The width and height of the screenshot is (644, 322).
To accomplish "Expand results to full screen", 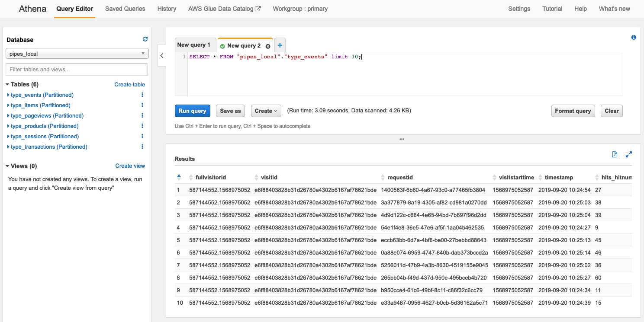I will pos(629,155).
